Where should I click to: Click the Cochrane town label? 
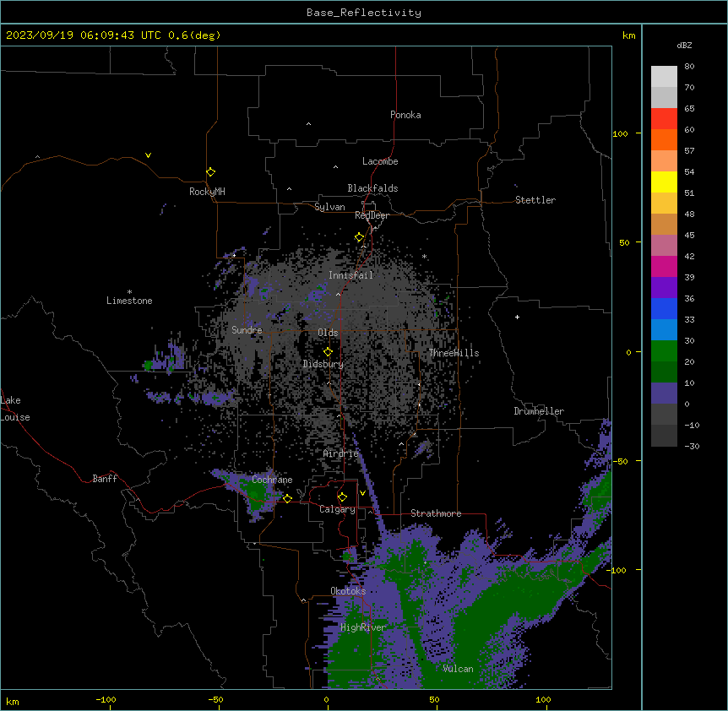(272, 480)
